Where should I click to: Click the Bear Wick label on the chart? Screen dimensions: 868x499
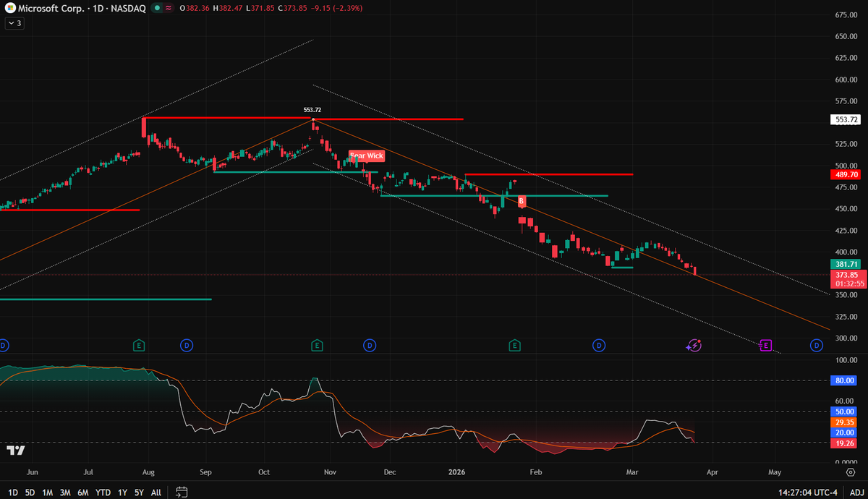pos(366,155)
